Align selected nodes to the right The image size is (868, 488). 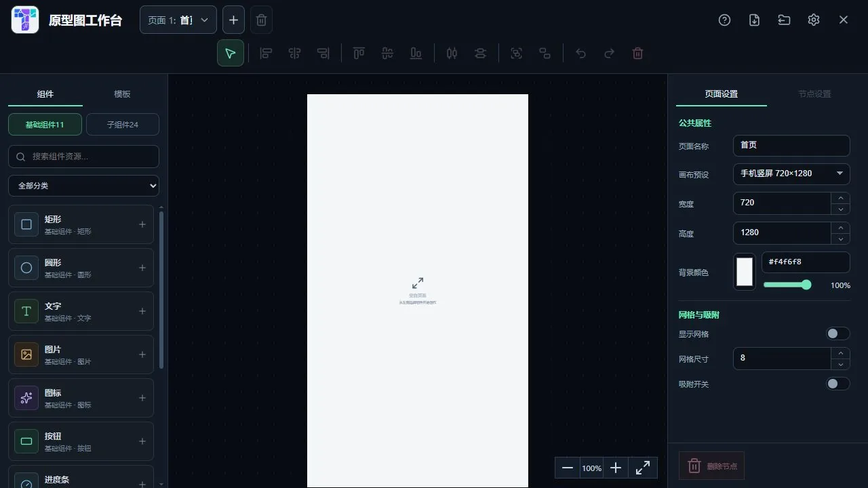323,54
